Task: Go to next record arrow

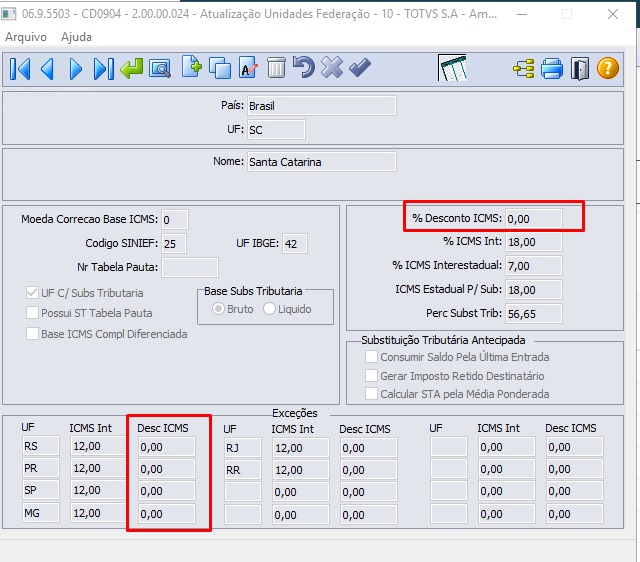Action: point(75,69)
